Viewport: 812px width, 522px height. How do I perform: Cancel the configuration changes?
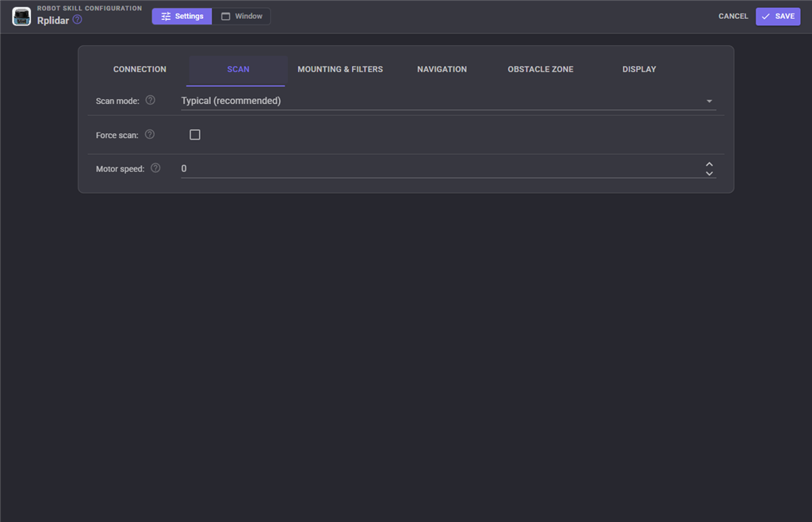(733, 16)
